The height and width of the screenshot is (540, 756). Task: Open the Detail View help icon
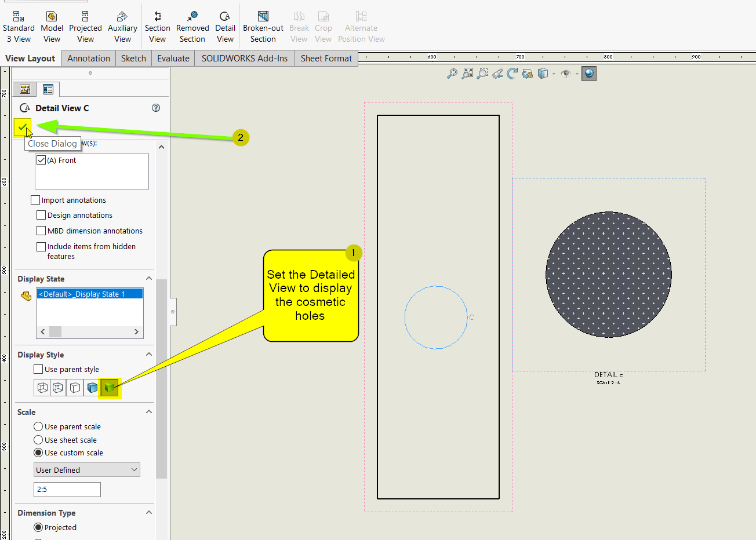tap(156, 108)
